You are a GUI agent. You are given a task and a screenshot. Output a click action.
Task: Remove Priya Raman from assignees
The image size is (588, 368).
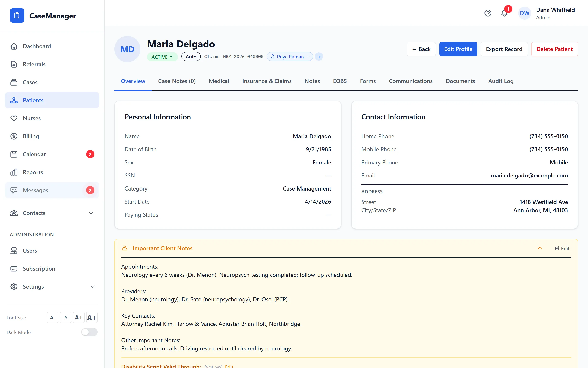click(x=308, y=57)
